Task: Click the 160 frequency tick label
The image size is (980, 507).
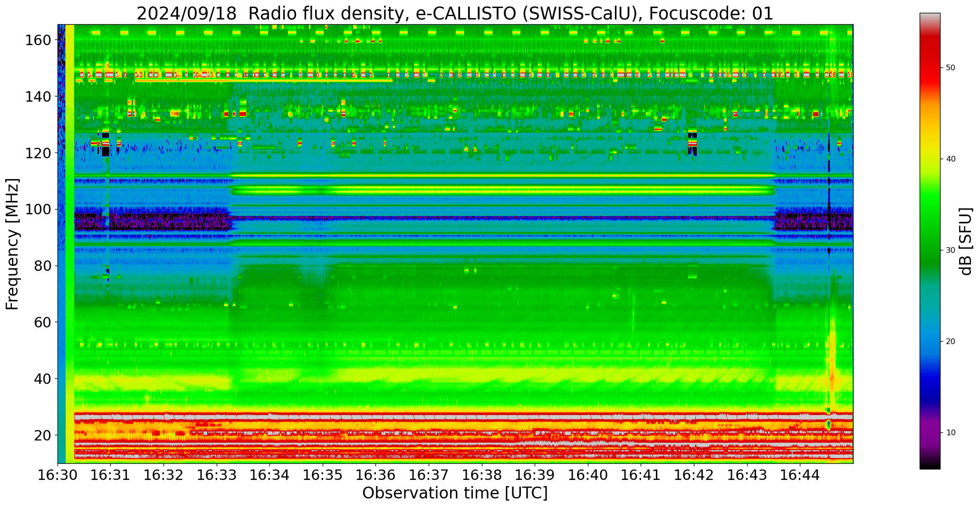Action: click(x=38, y=40)
